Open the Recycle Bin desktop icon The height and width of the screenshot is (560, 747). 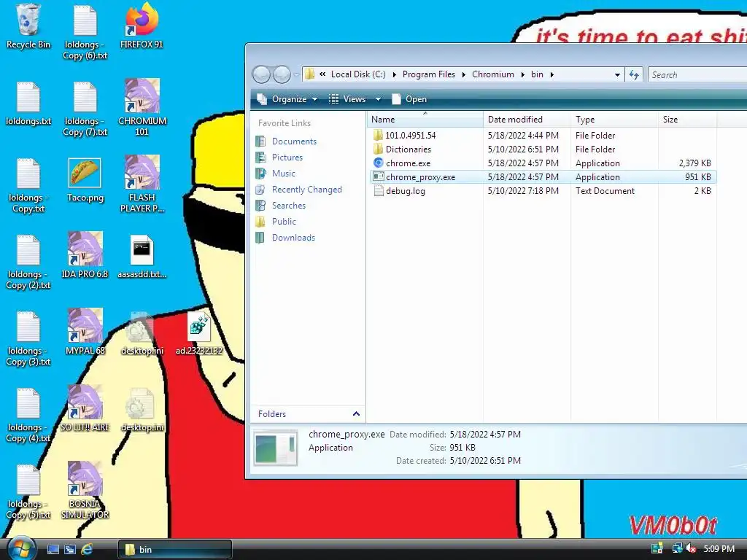click(x=28, y=26)
